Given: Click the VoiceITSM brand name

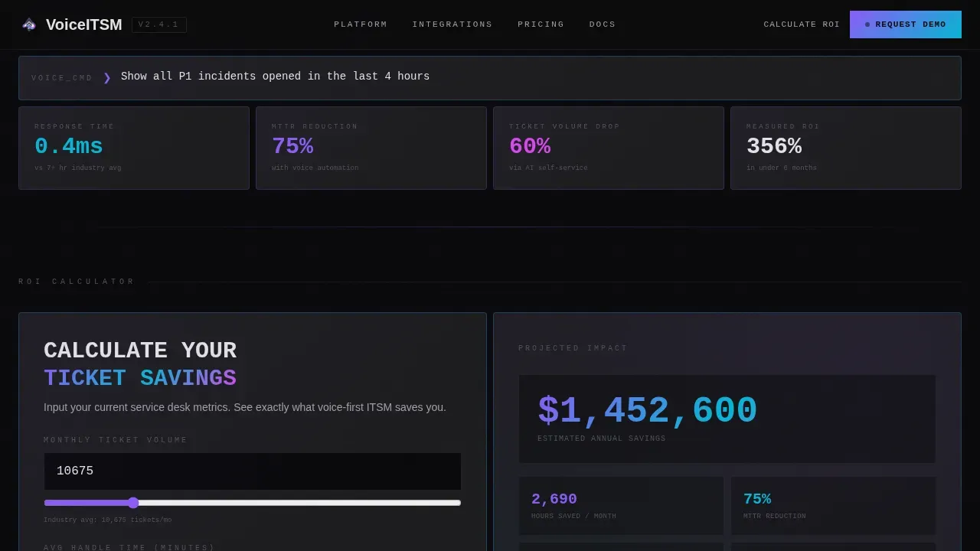Looking at the screenshot, I should pyautogui.click(x=84, y=24).
